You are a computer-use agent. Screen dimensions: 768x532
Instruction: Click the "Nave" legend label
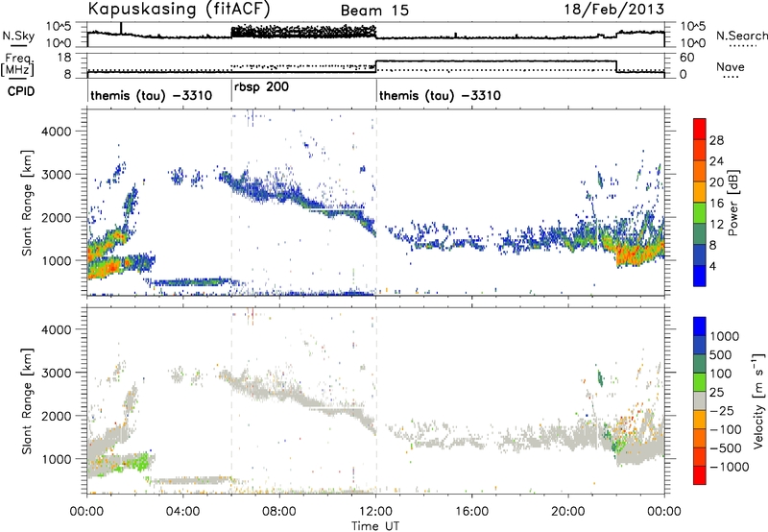tap(731, 67)
